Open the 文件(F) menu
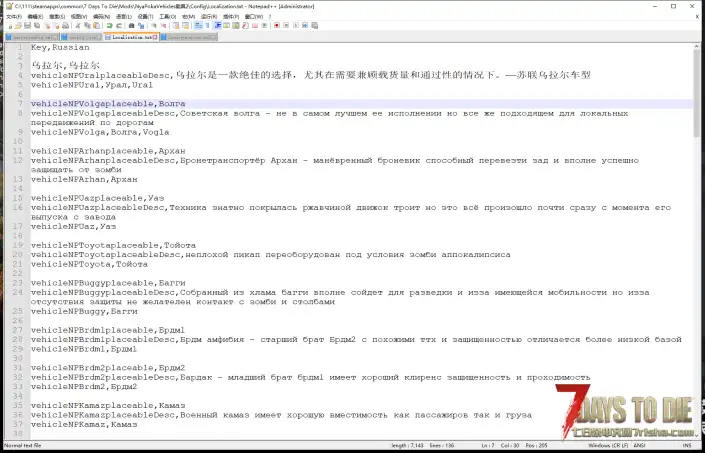Viewport: 705px width, 453px height. click(x=14, y=17)
